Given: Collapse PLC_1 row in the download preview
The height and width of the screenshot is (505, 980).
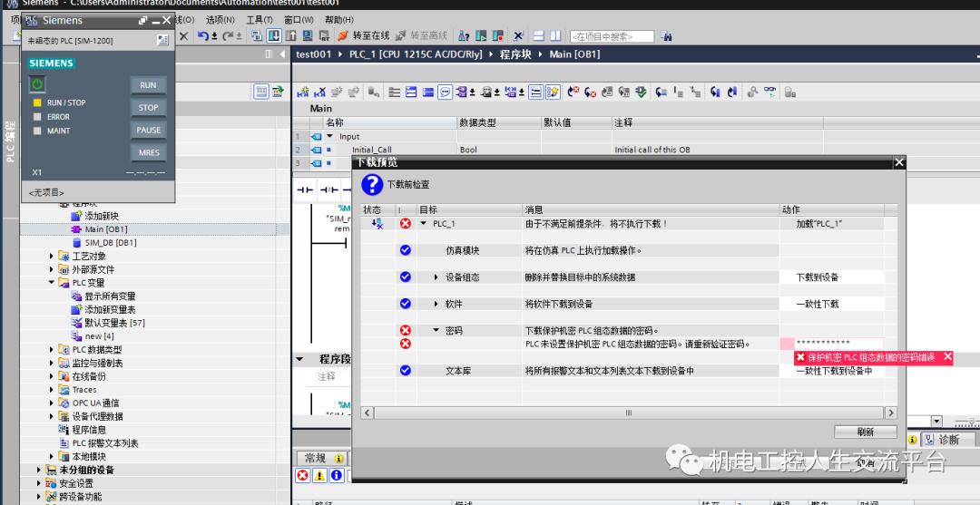Looking at the screenshot, I should [x=424, y=223].
